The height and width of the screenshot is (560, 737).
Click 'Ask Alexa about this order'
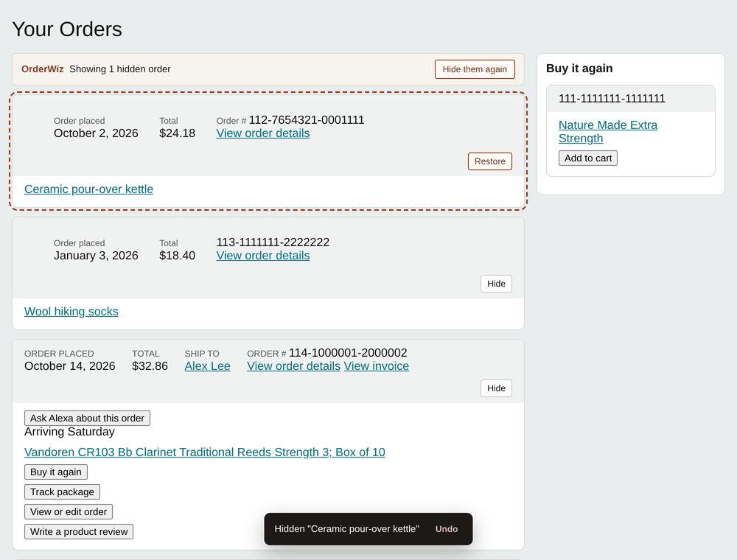coord(88,418)
